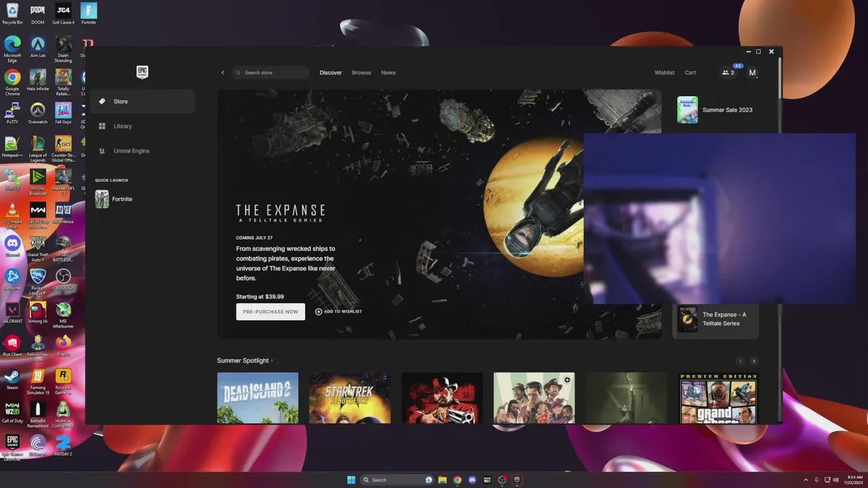Switch to the News tab
Image resolution: width=868 pixels, height=488 pixels.
pyautogui.click(x=388, y=73)
